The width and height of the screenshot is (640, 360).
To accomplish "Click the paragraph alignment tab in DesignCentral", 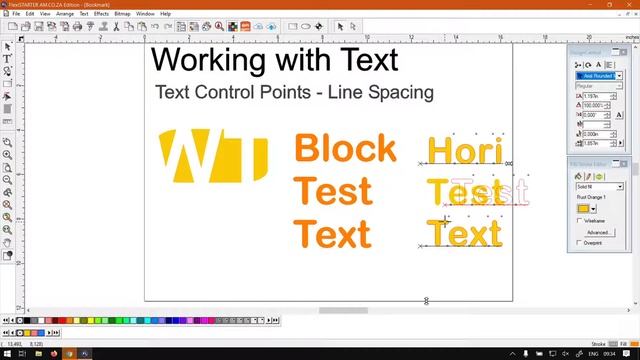I will tap(609, 65).
